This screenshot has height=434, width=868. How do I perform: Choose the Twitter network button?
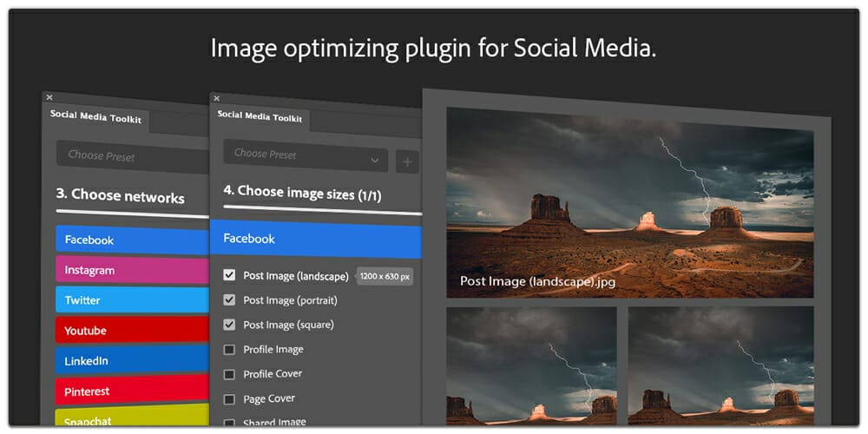(x=132, y=300)
